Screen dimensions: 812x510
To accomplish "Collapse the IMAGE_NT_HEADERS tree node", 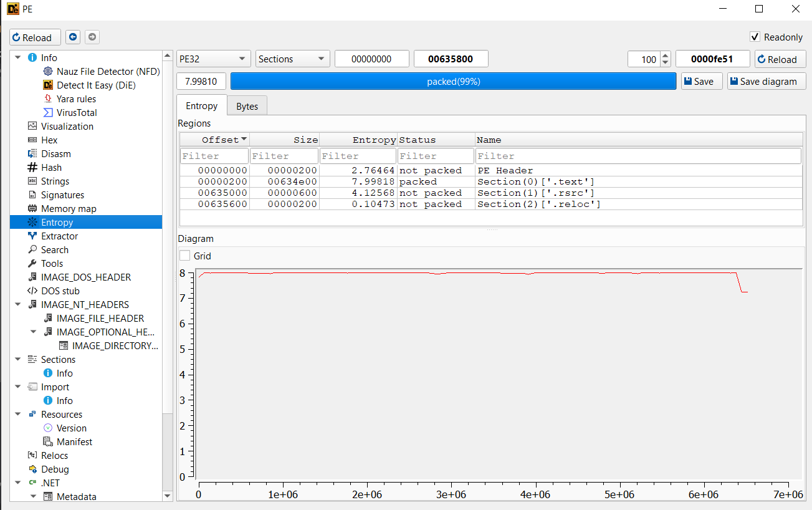I will click(x=17, y=305).
